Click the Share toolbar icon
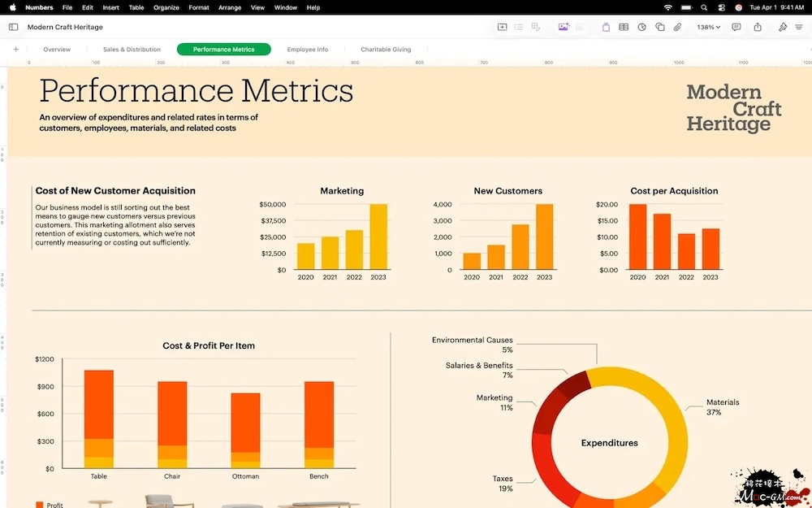 coord(758,27)
